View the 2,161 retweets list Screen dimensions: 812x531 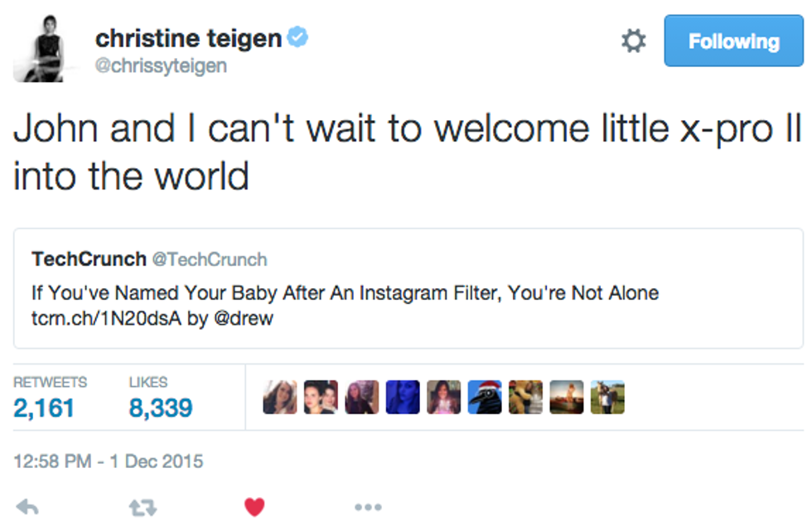click(44, 408)
